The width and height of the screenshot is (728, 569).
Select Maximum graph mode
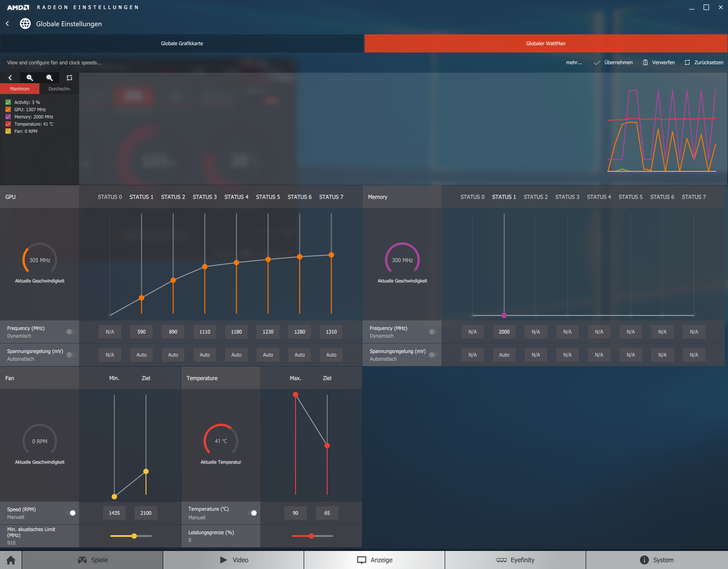pos(20,89)
